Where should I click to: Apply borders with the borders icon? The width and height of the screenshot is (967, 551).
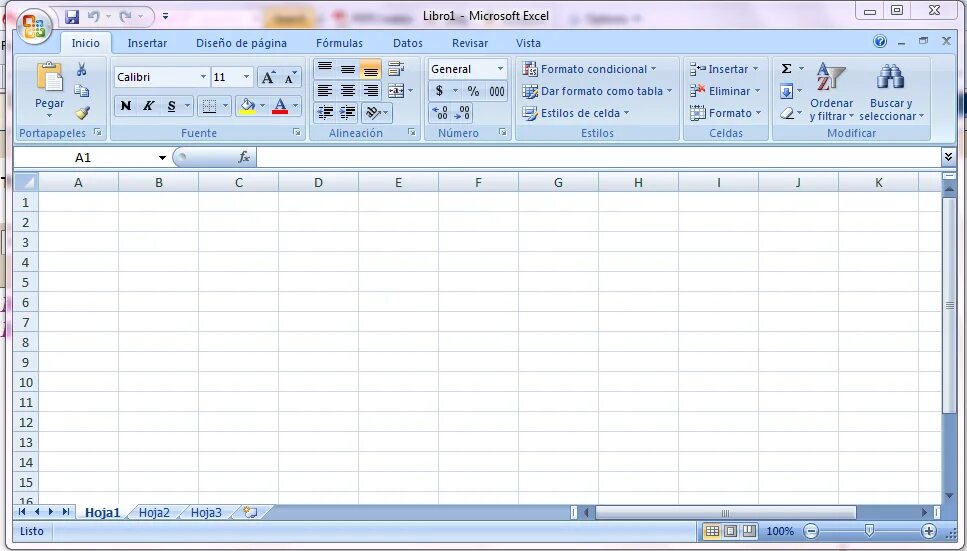(x=209, y=106)
